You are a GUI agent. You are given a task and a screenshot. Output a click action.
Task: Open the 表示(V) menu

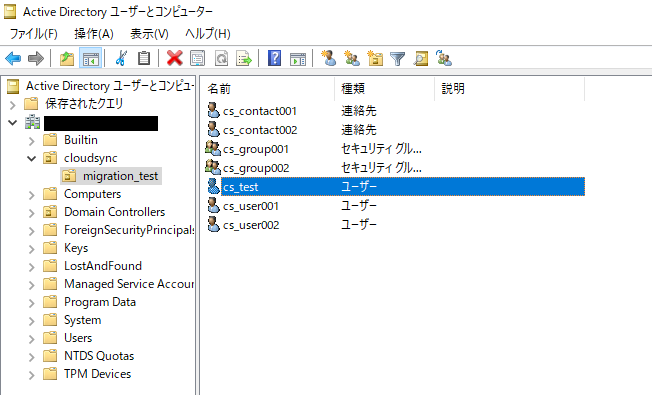pyautogui.click(x=149, y=34)
